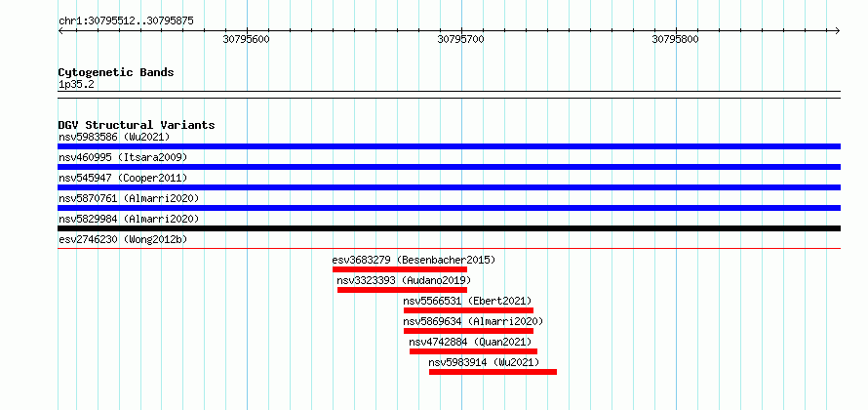The height and width of the screenshot is (410, 868).
Task: Click the 30795800 ruler position label
Action: [675, 39]
